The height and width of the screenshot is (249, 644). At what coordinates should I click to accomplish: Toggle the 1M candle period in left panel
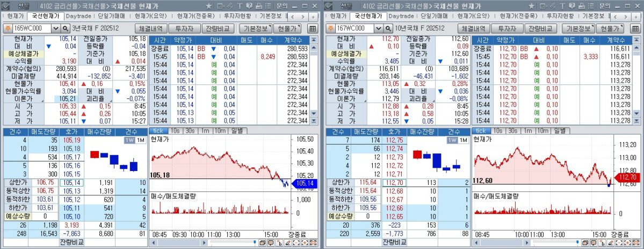pos(140,140)
